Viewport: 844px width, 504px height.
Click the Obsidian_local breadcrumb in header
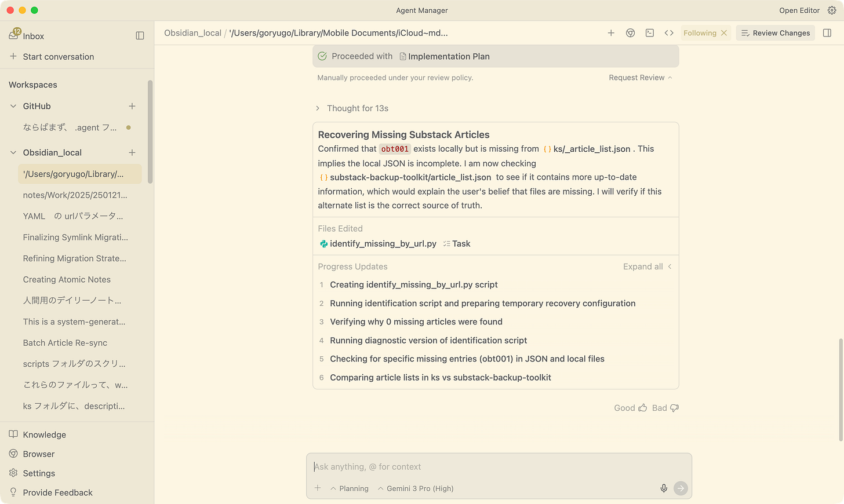192,33
